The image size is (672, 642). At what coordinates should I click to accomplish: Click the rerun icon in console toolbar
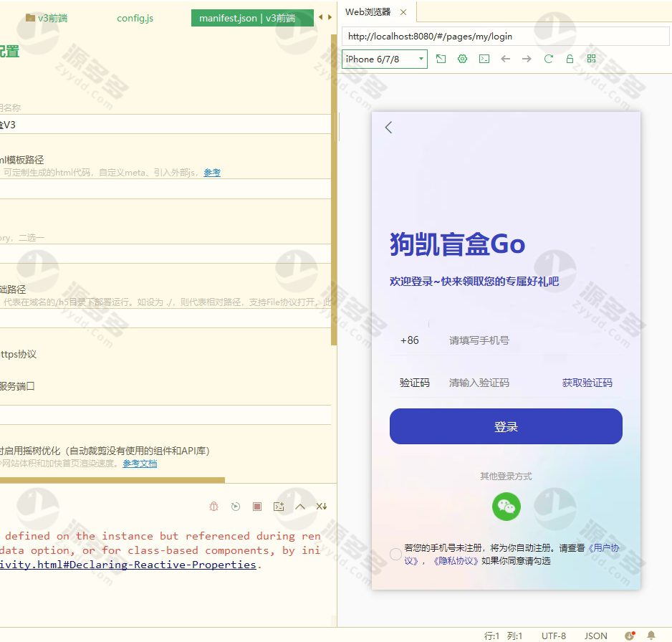coord(235,507)
